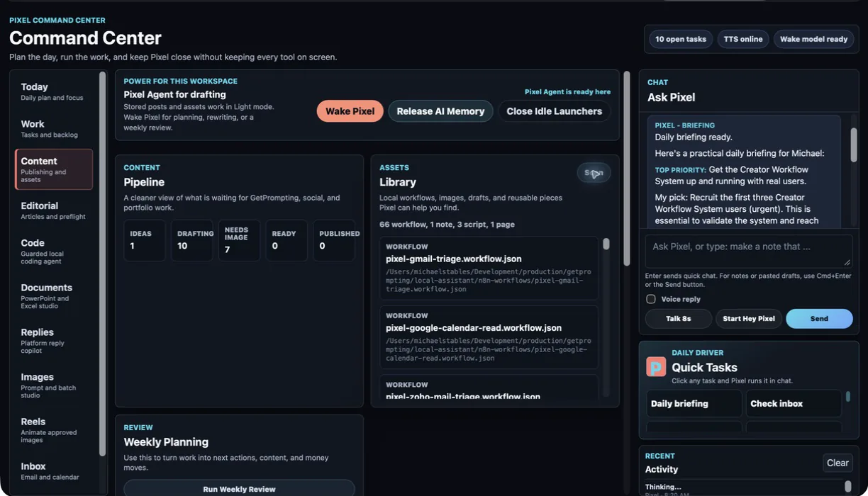Click the resize grip of the Ask Pixel box
The image size is (868, 496).
click(x=847, y=263)
